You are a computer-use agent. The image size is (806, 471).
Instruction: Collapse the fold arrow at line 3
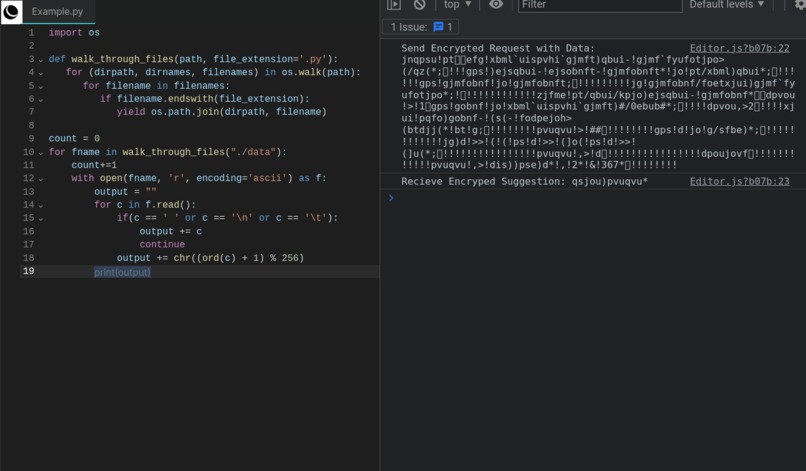click(x=41, y=60)
